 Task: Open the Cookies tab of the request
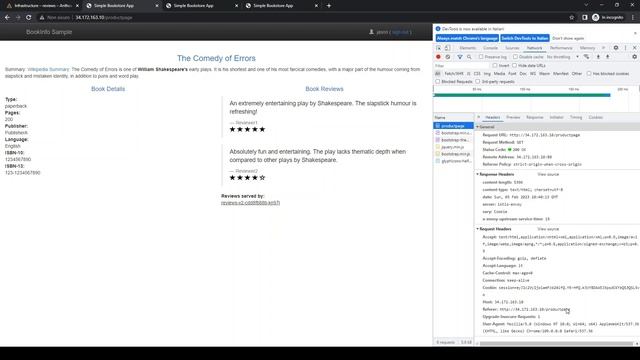(596, 117)
